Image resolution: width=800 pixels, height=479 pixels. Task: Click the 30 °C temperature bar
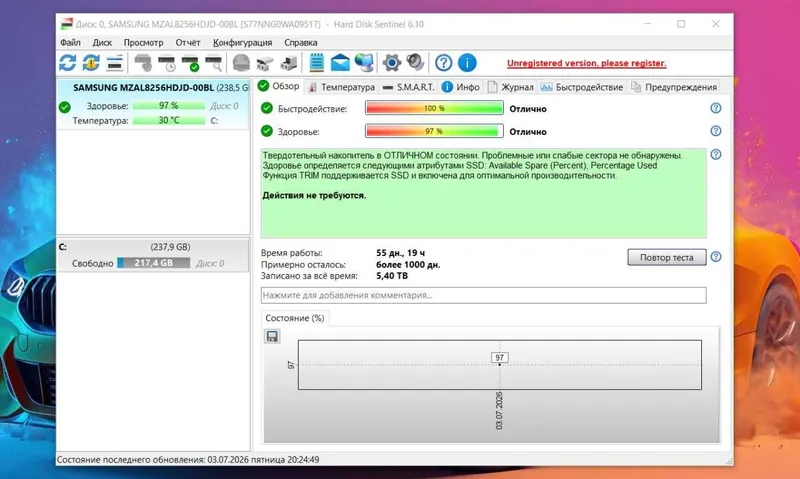(169, 120)
